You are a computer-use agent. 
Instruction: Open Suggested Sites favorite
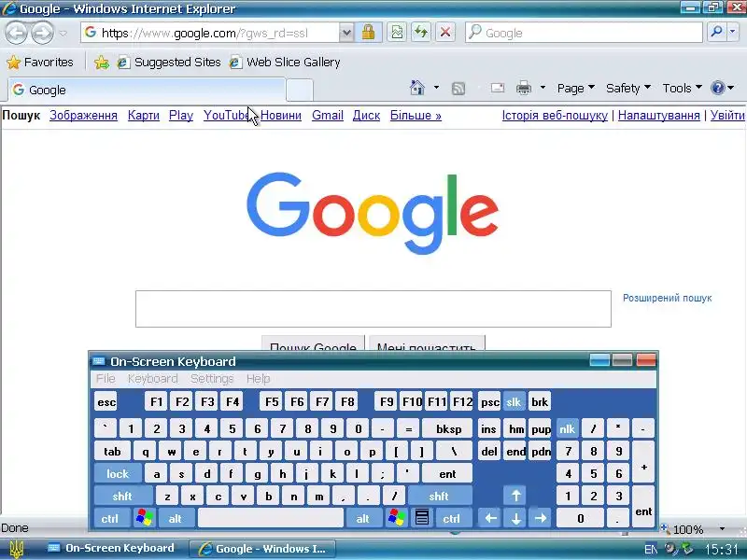170,63
